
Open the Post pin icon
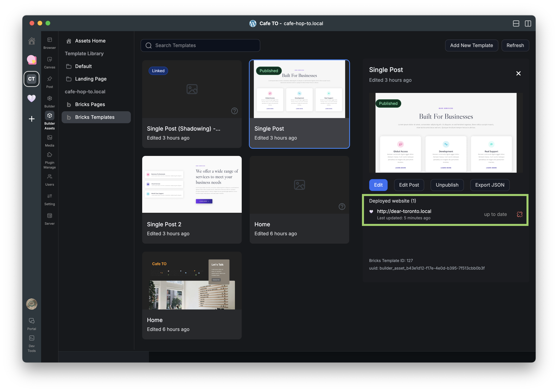point(50,79)
